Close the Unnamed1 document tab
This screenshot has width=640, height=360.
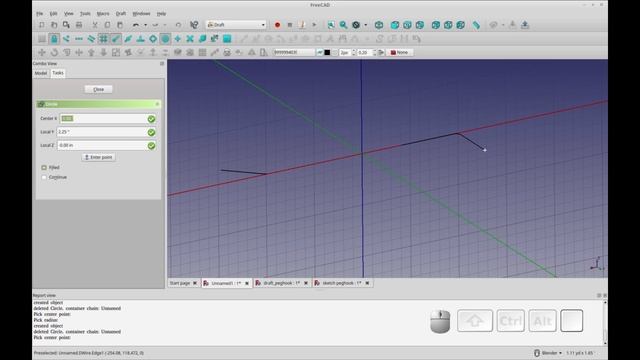pos(247,283)
